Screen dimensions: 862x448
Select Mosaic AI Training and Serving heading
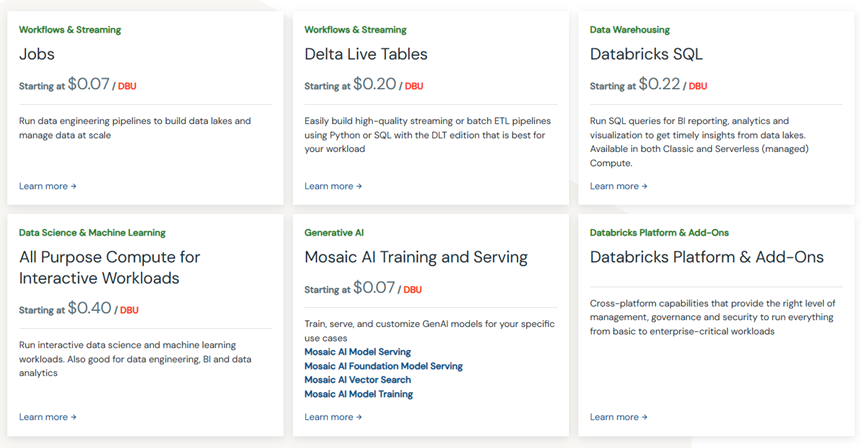tap(416, 257)
